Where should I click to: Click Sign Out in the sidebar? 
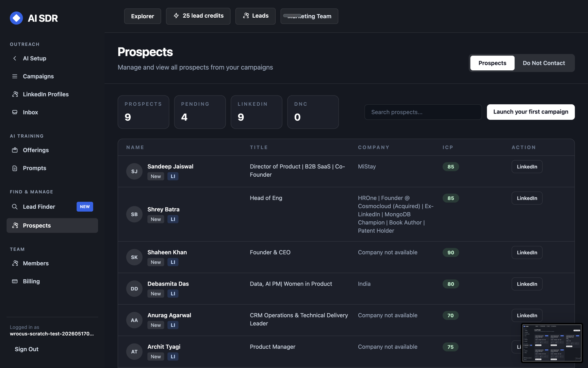26,349
